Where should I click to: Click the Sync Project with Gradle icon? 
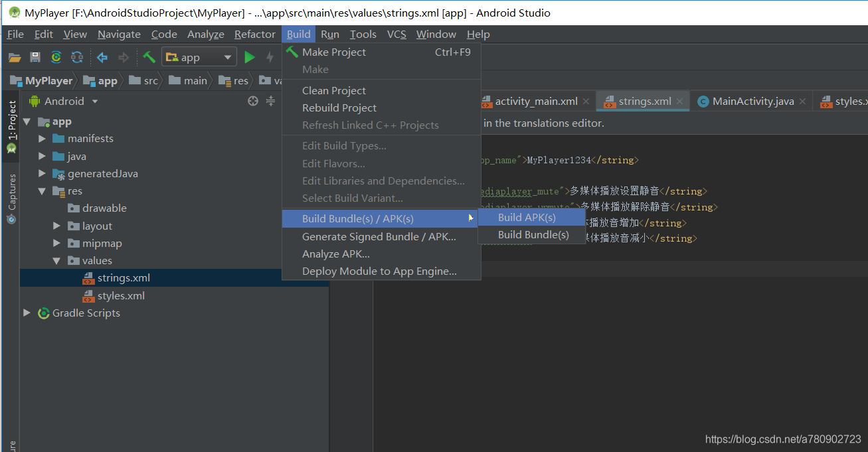click(56, 58)
